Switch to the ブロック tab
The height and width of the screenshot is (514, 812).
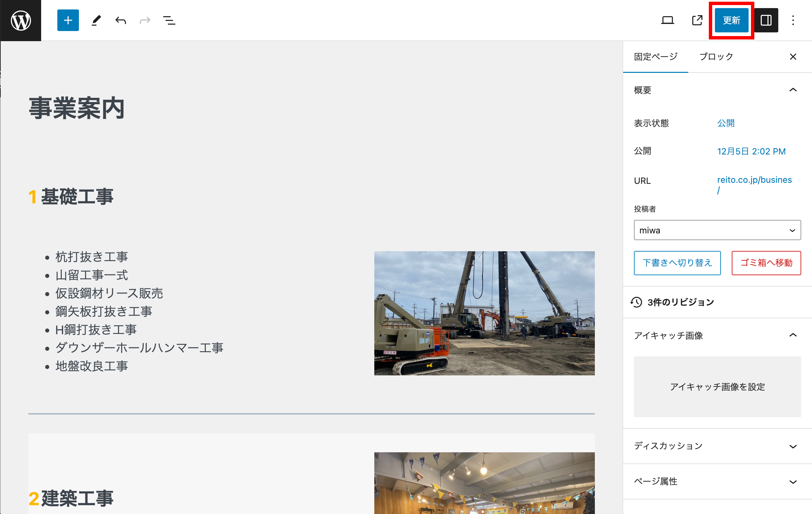click(716, 57)
